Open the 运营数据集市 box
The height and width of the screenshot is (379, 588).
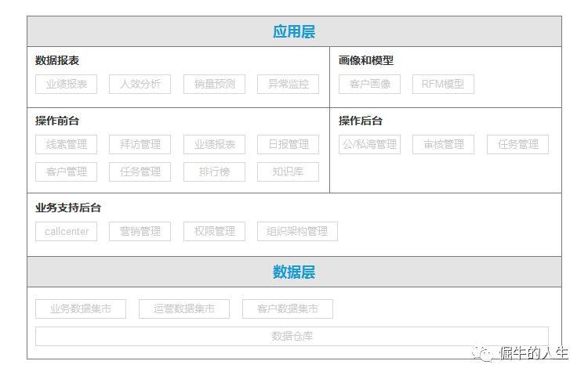184,309
